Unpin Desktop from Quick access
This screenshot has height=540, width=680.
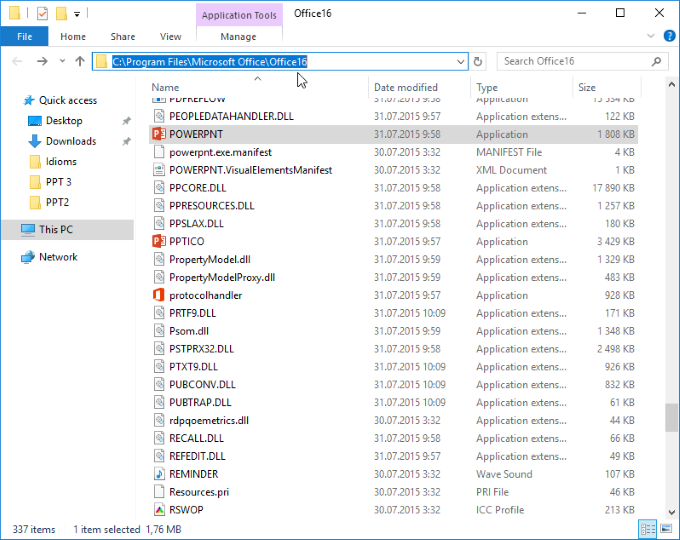127,121
